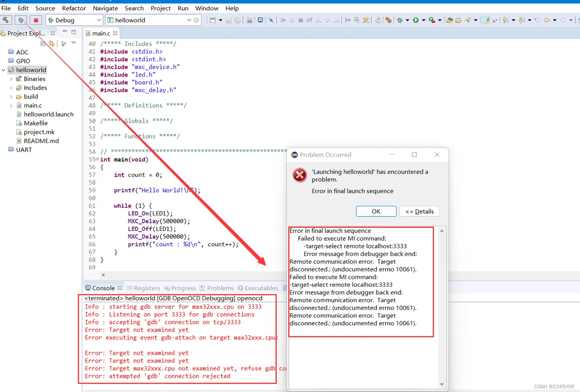Viewport: 580px width, 392px height.
Task: Click the Forward navigation arrow icon
Action: tap(563, 20)
